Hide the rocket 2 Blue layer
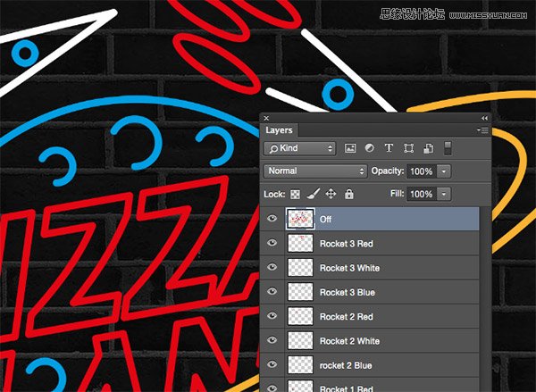The width and height of the screenshot is (536, 392). [272, 364]
